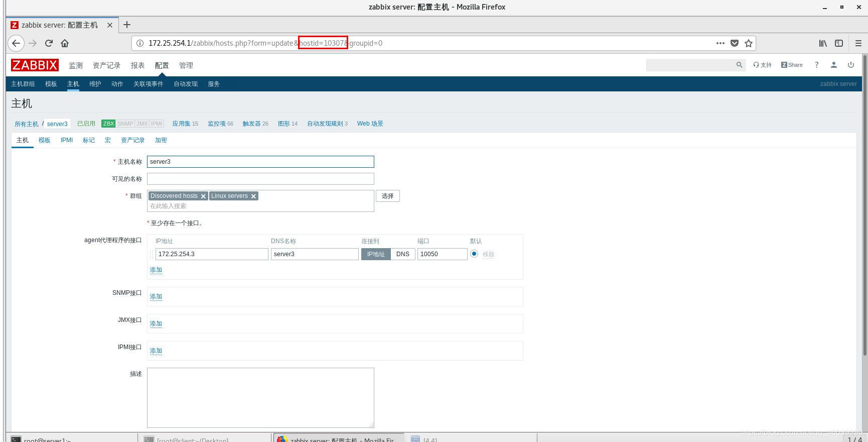This screenshot has width=868, height=442.
Task: Close the zabbix server browser tab
Action: [110, 25]
